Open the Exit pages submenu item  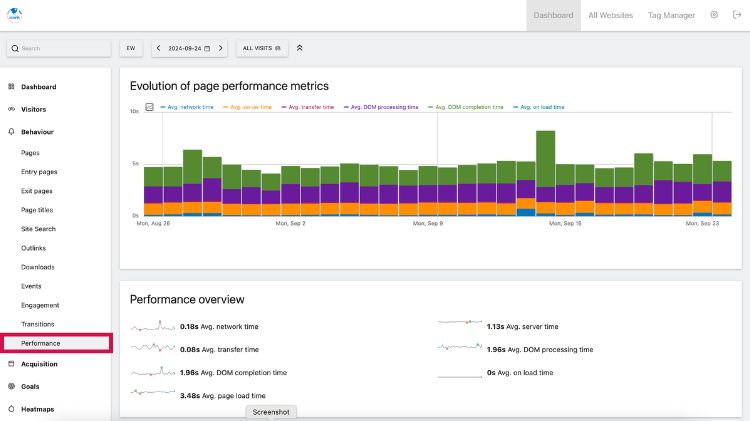click(x=37, y=191)
